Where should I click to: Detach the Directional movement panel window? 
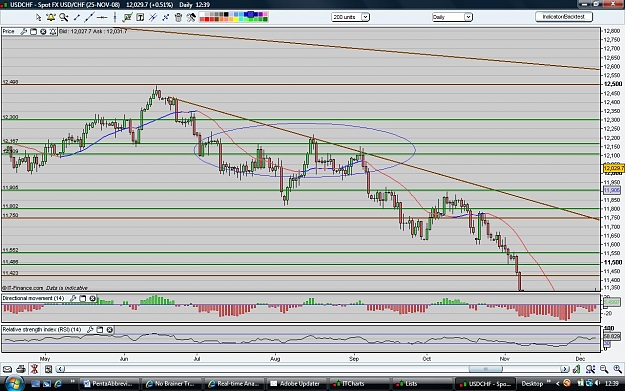[83, 298]
